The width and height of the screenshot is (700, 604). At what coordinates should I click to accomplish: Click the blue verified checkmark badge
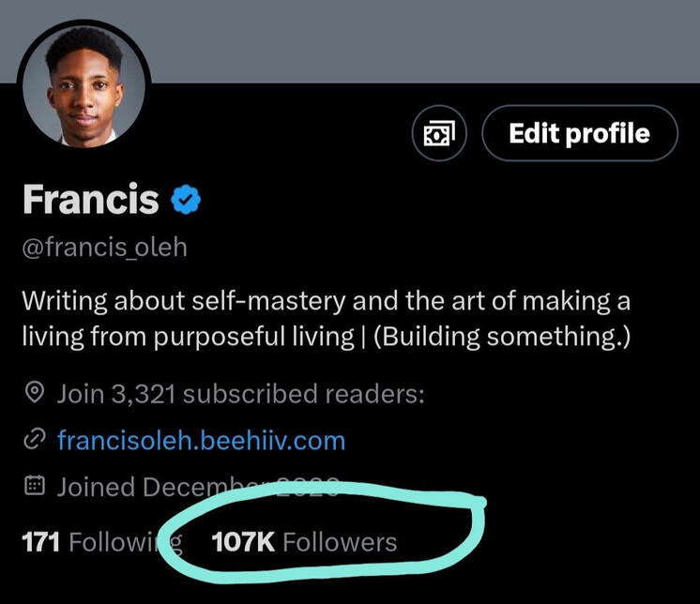[x=186, y=199]
